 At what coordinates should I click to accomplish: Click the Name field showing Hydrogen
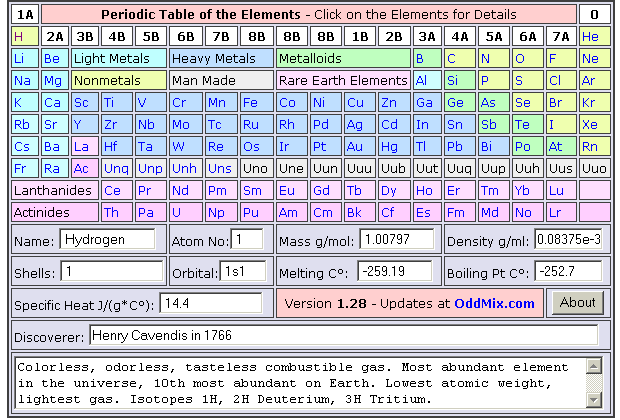click(108, 239)
